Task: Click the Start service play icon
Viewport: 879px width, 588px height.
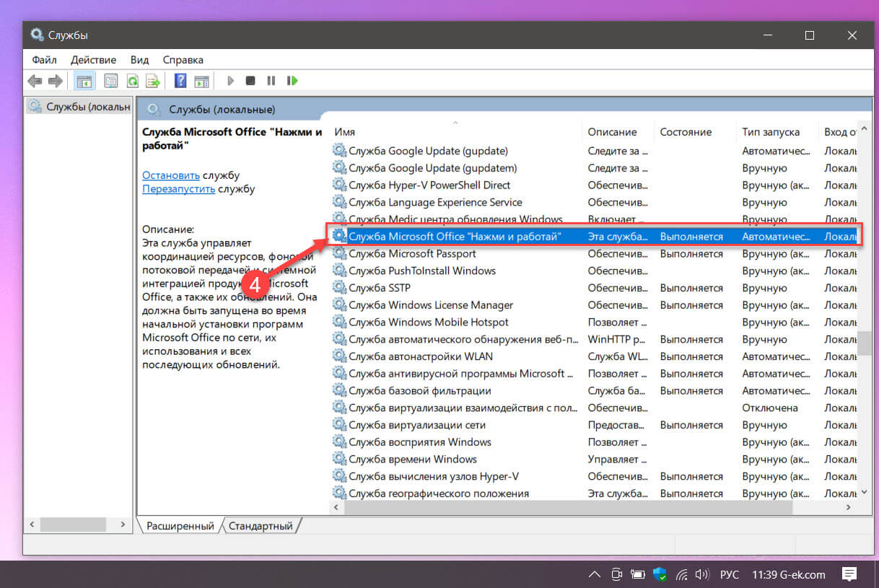Action: (x=230, y=81)
